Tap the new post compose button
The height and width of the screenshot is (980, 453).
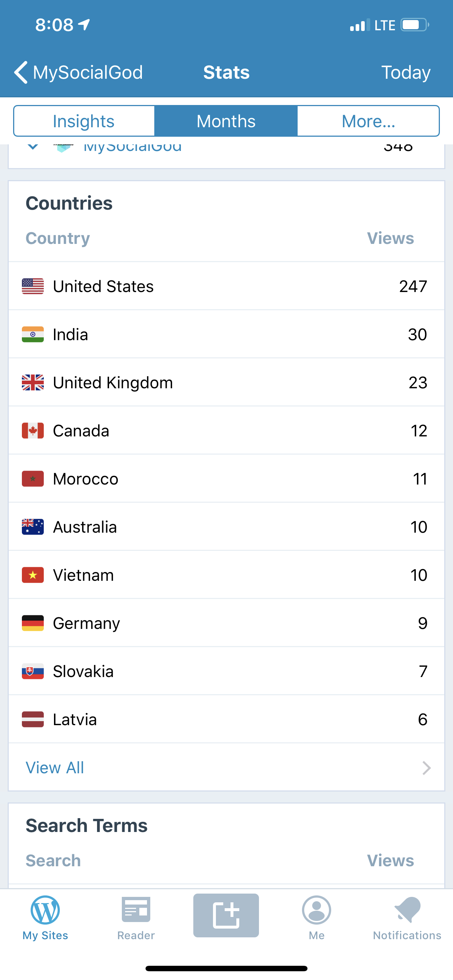point(226,915)
